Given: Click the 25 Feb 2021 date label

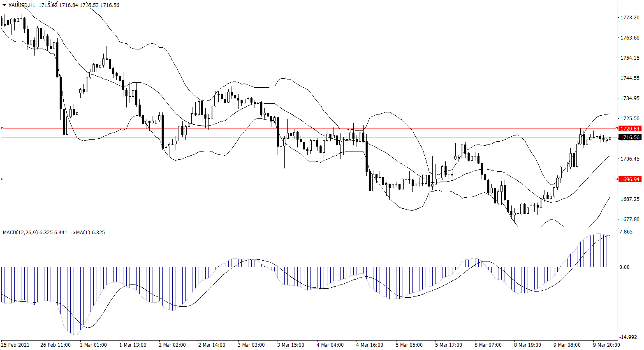Looking at the screenshot, I should [15, 345].
